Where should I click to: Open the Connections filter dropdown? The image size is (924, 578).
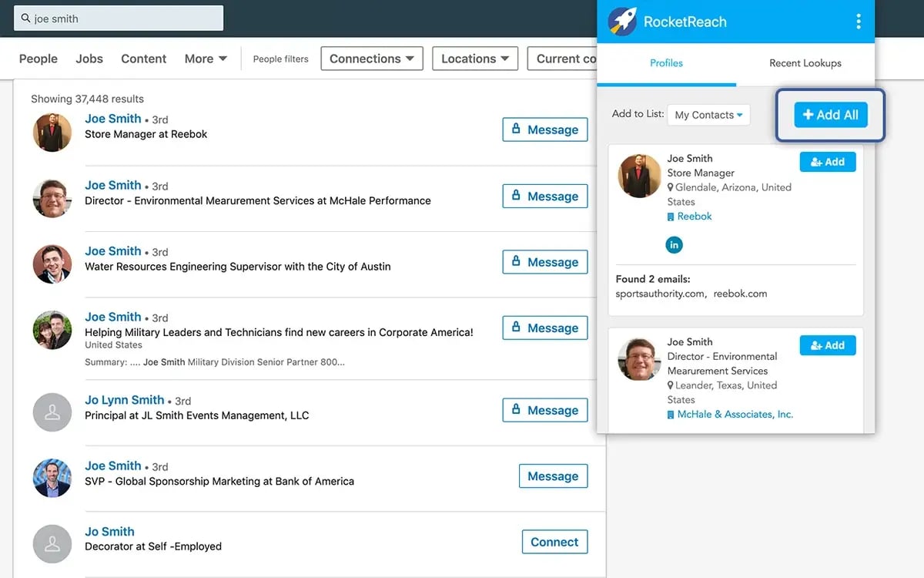(372, 58)
